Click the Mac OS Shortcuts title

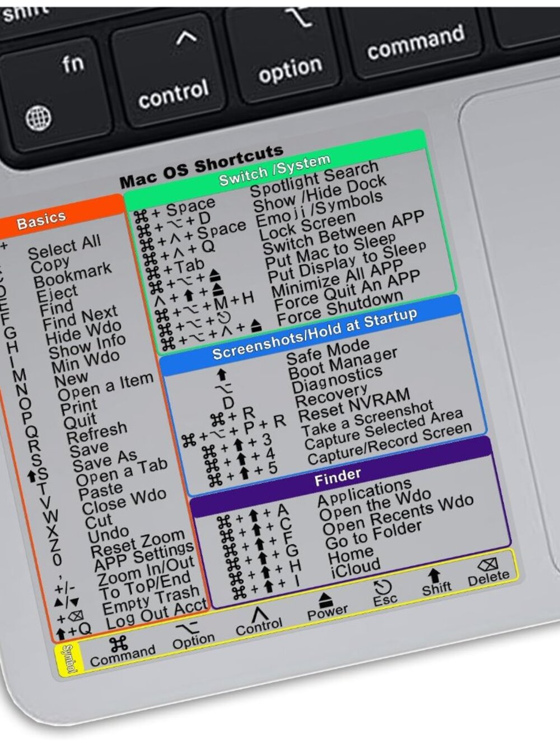(202, 167)
